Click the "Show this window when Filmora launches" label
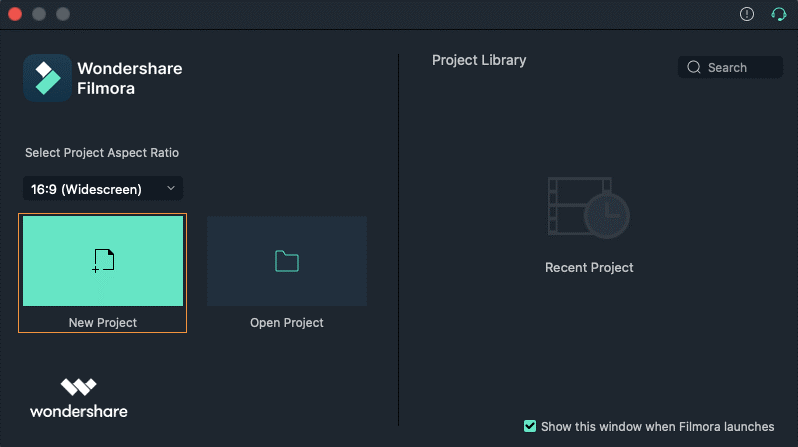798x447 pixels. coord(658,427)
